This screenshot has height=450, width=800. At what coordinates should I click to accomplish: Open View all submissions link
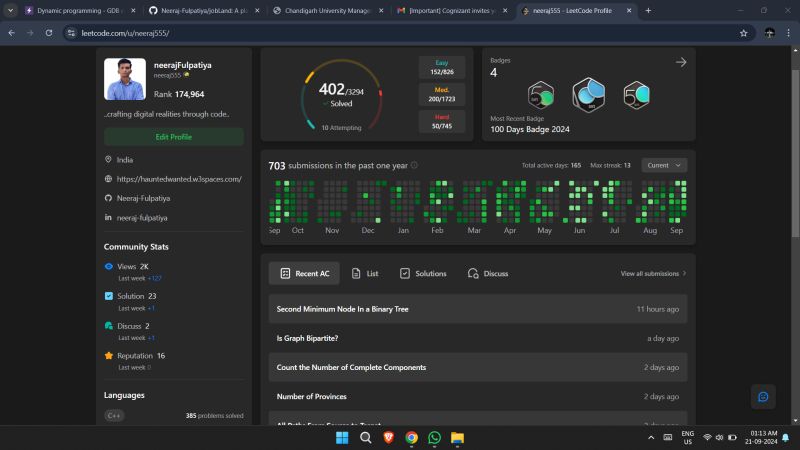(653, 273)
